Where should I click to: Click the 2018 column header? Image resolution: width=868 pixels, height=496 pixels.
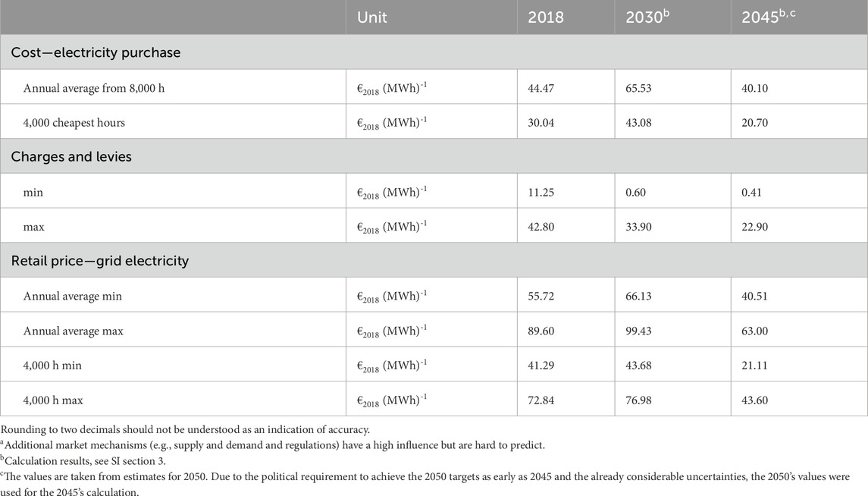tap(546, 17)
